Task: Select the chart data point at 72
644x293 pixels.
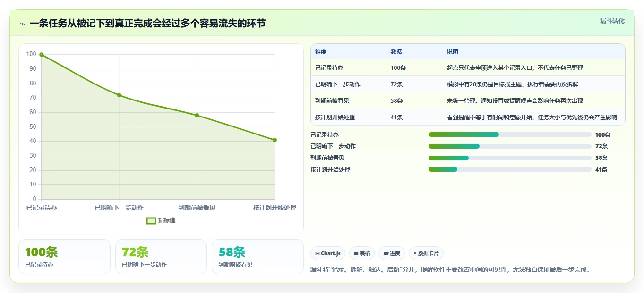Action: (119, 95)
